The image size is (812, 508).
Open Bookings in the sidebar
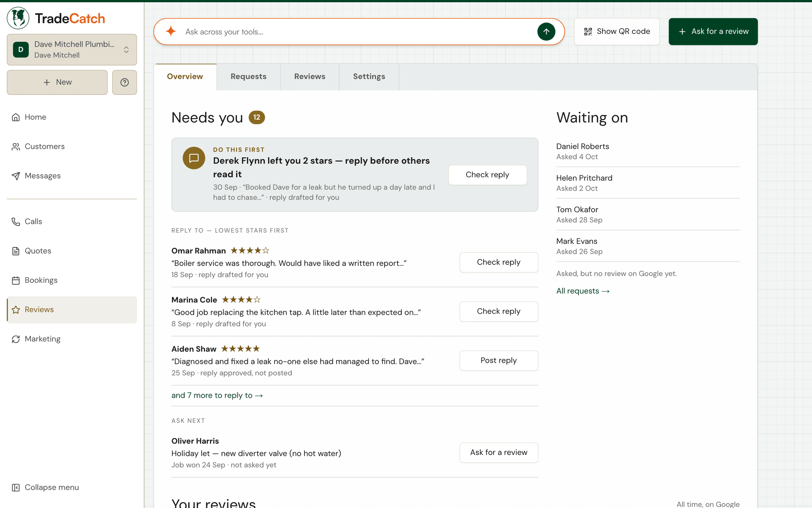[72, 280]
